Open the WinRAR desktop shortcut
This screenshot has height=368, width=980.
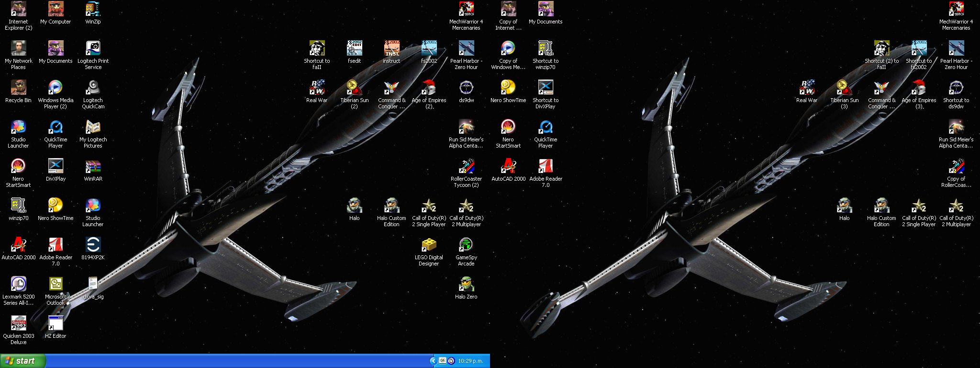pos(93,167)
